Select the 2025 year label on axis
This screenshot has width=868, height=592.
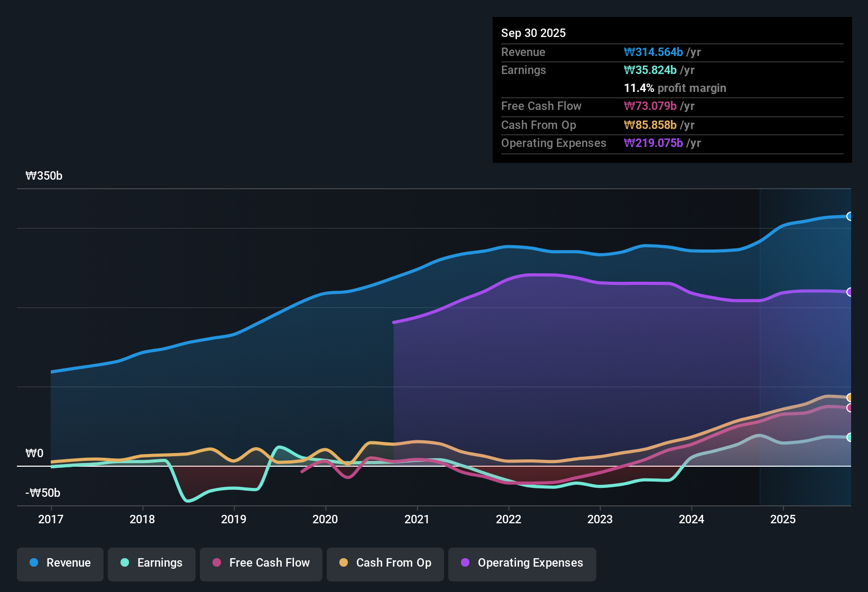pyautogui.click(x=783, y=519)
